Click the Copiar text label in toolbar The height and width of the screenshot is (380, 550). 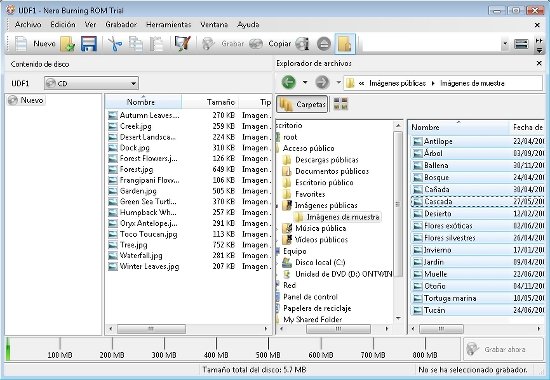tap(280, 44)
